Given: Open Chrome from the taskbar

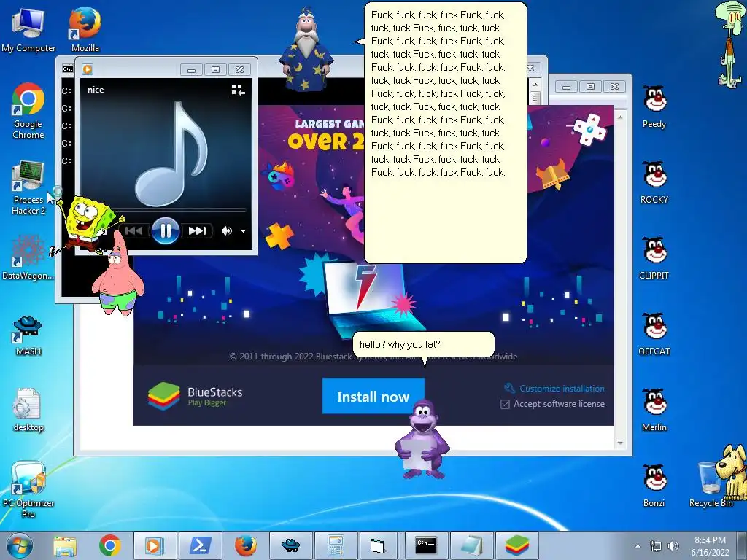Looking at the screenshot, I should click(x=109, y=545).
